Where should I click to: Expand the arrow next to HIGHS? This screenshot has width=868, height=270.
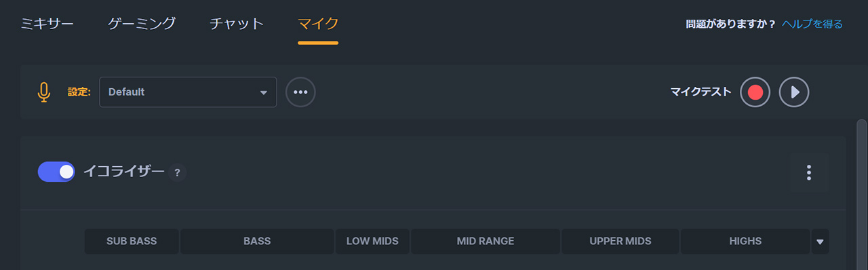coord(820,242)
